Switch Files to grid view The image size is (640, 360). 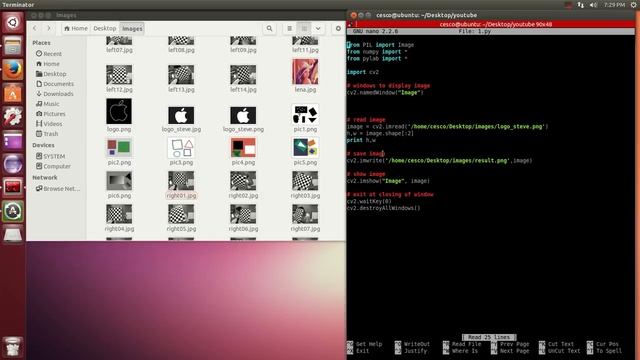[304, 29]
